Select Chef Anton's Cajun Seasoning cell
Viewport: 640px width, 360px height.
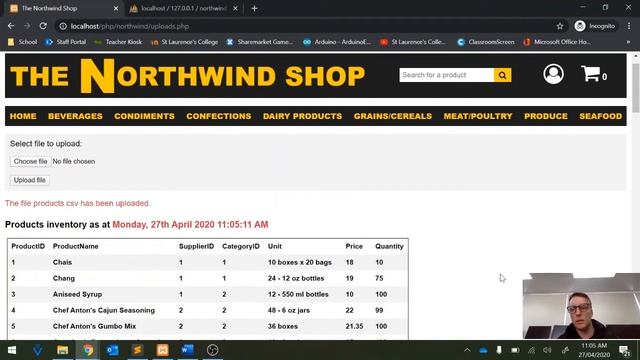point(104,310)
